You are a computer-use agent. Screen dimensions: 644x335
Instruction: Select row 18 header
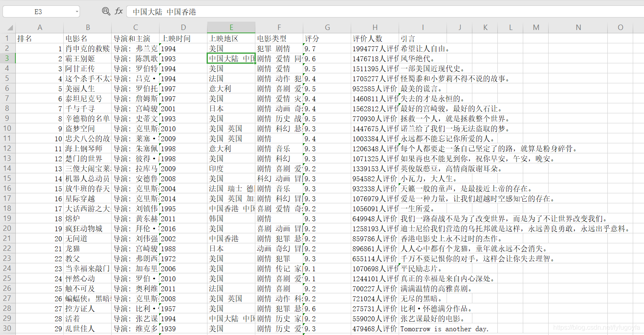[7, 208]
